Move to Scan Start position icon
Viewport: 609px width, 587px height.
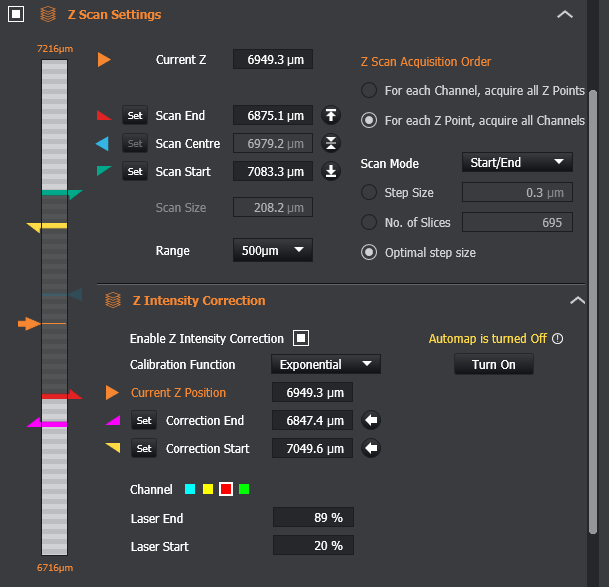[x=331, y=171]
